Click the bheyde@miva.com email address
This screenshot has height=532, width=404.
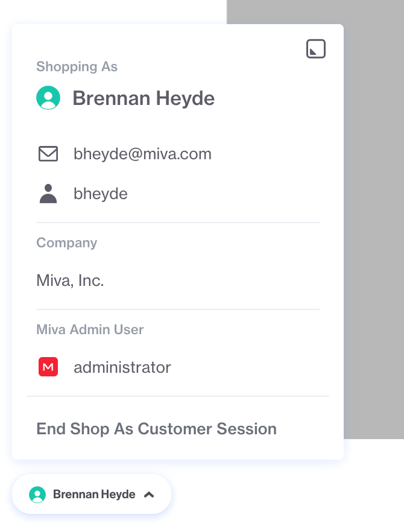[x=142, y=154]
